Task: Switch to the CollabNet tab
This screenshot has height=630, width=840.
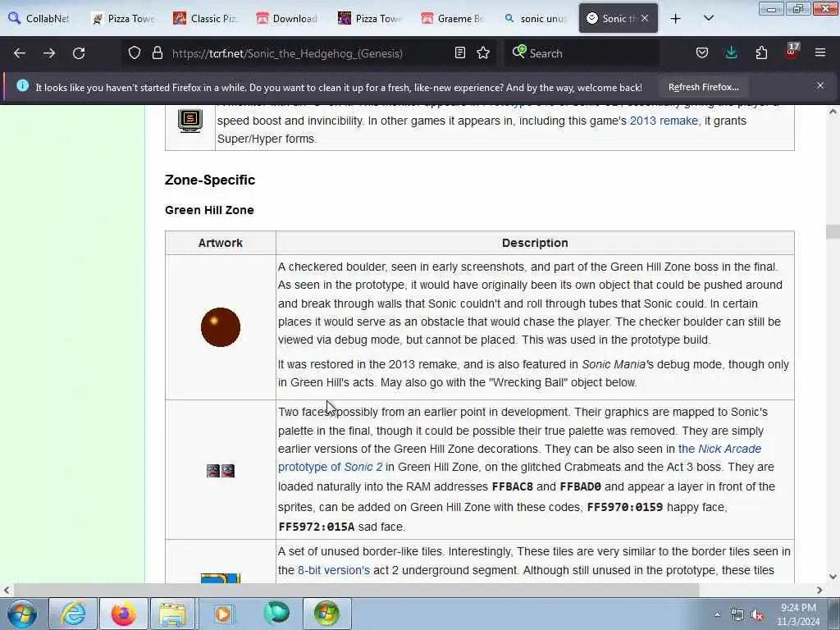Action: 39,18
